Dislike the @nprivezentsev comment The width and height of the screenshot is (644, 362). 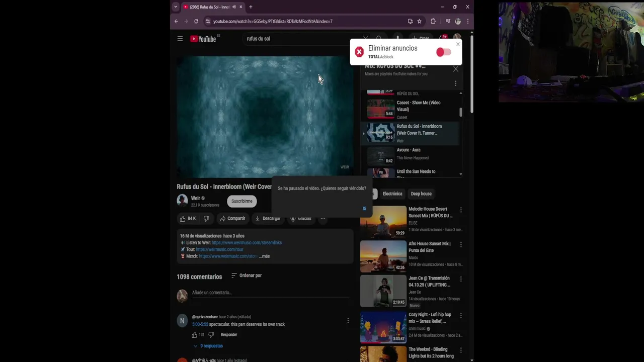[x=211, y=335]
